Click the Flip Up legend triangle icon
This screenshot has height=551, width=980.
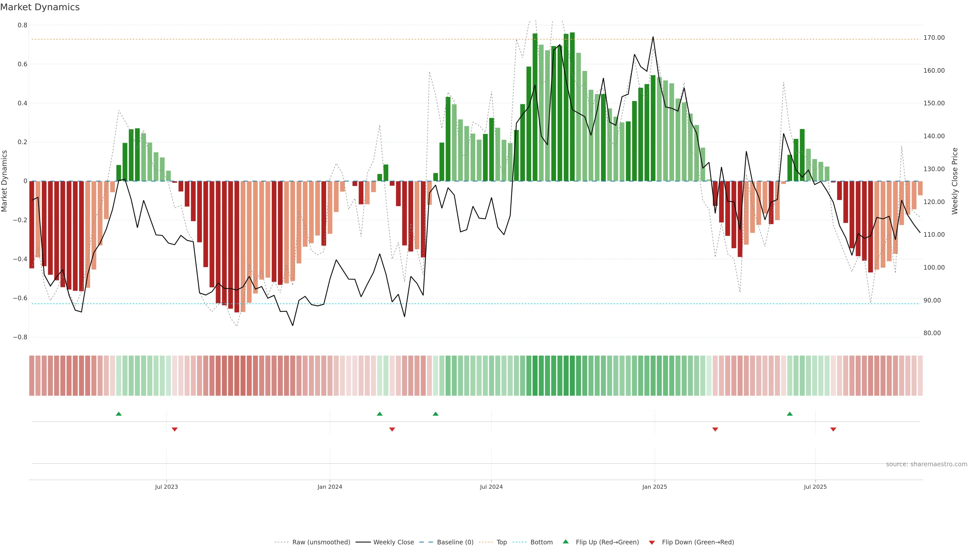click(x=566, y=542)
